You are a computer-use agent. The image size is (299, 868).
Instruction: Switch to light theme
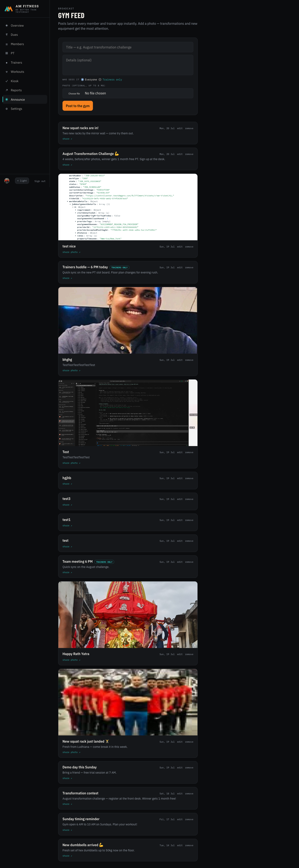tap(22, 181)
